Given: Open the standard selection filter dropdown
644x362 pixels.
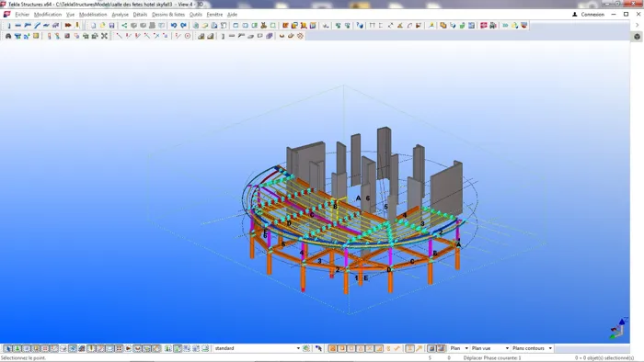Looking at the screenshot, I should point(257,348).
